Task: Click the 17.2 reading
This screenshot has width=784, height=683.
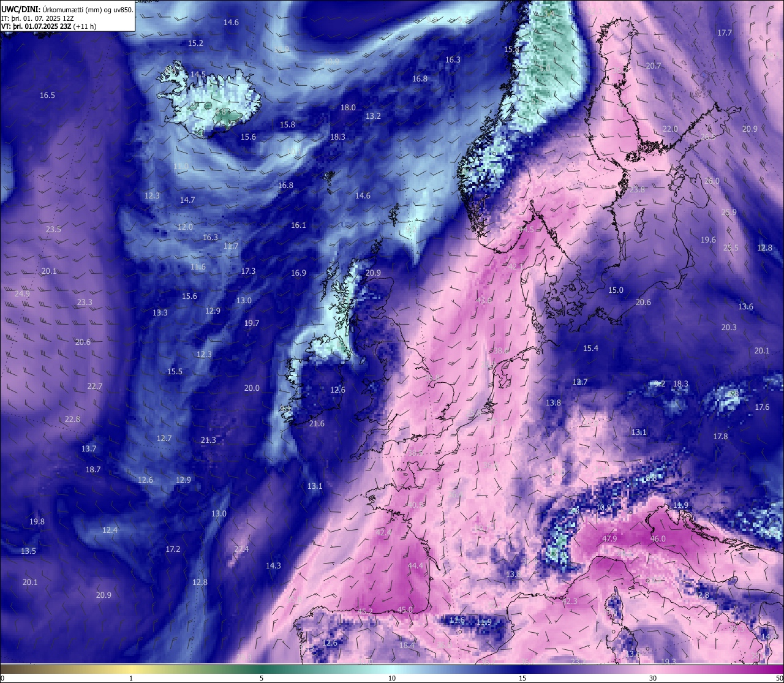Action: [173, 549]
